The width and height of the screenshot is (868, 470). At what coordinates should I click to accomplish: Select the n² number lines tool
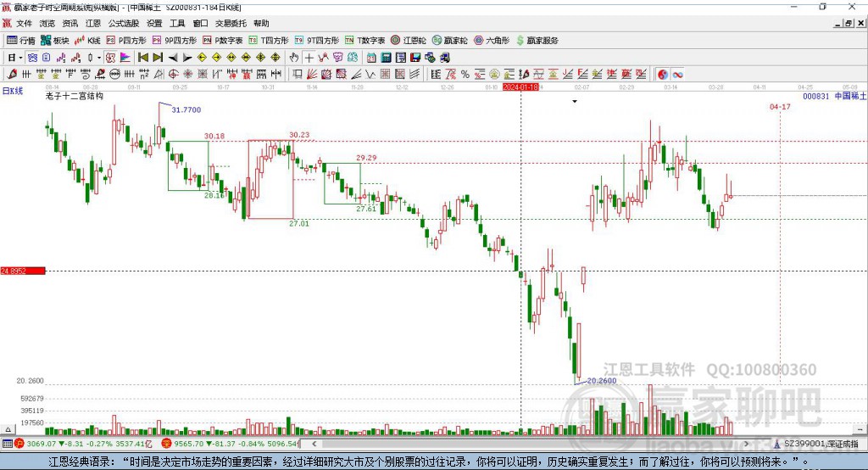pyautogui.click(x=144, y=75)
